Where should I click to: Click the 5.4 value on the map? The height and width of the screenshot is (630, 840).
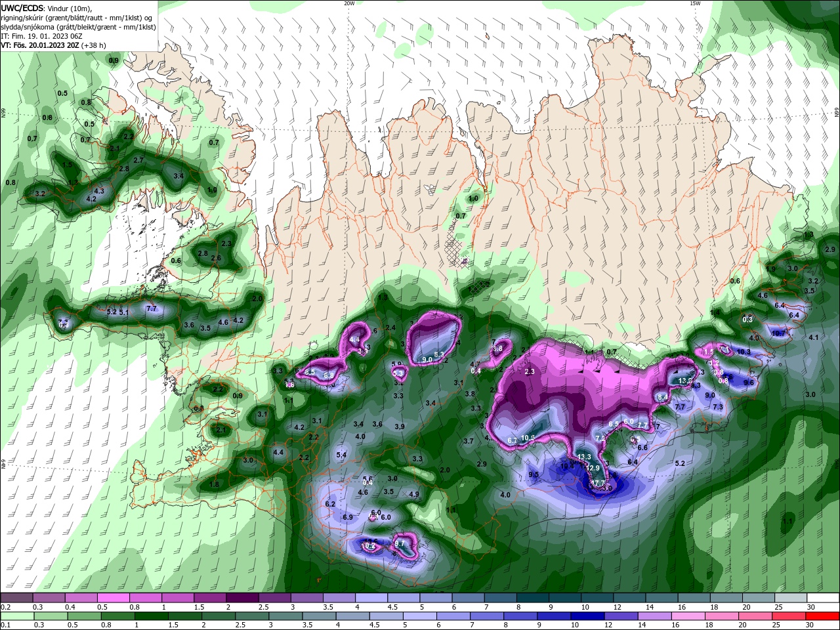point(341,455)
